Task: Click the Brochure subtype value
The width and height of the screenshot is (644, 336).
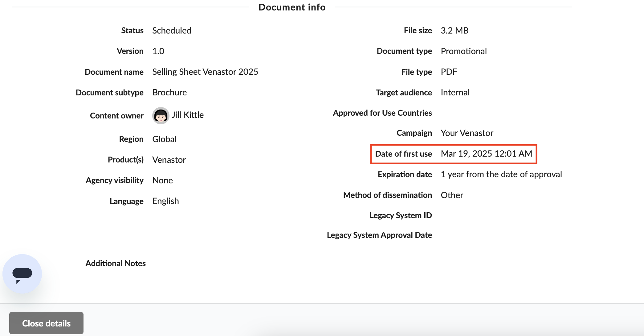Action: 169,92
